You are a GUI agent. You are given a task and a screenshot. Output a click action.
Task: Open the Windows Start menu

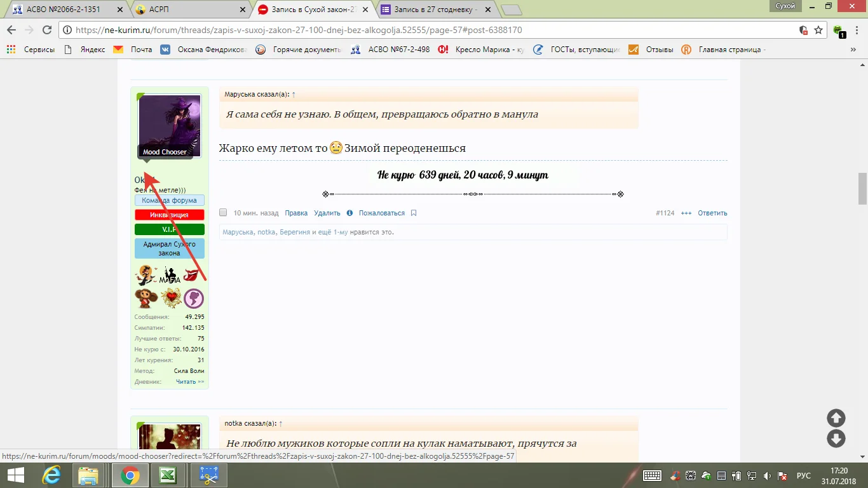coord(15,475)
